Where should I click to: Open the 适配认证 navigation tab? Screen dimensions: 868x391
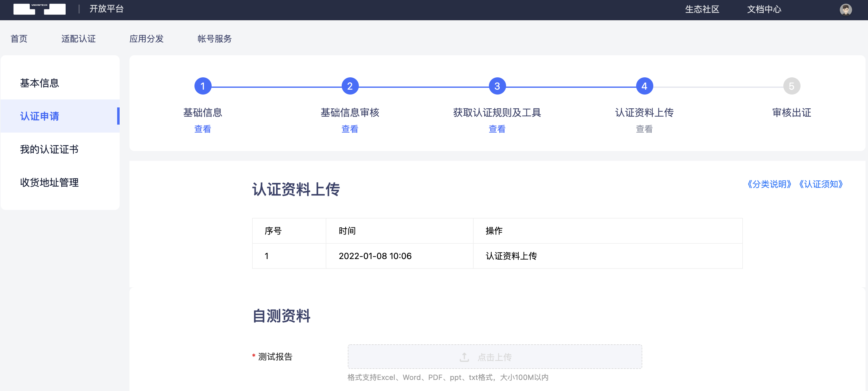(x=78, y=39)
